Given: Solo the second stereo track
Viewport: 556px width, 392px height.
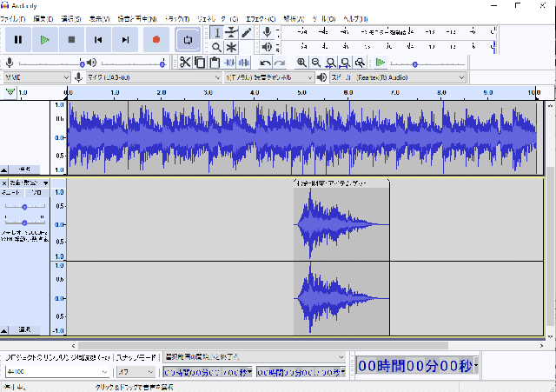Looking at the screenshot, I should tap(37, 192).
